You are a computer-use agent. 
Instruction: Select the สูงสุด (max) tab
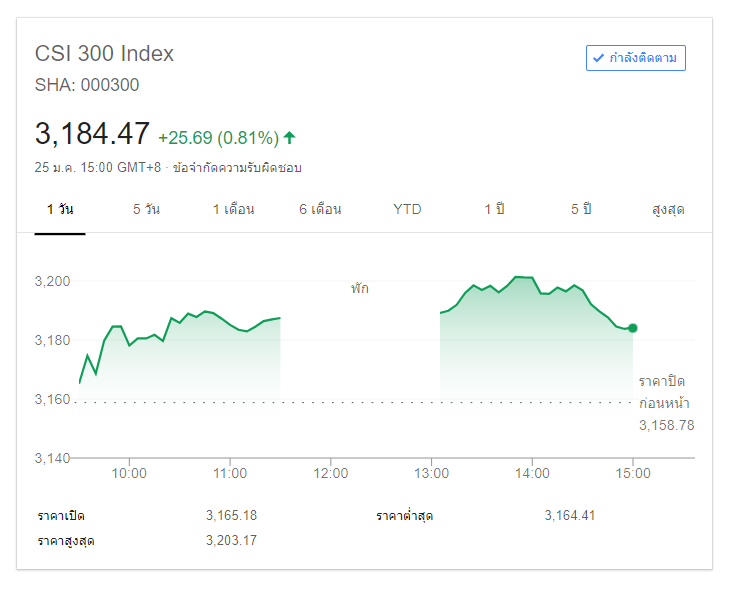tap(668, 209)
